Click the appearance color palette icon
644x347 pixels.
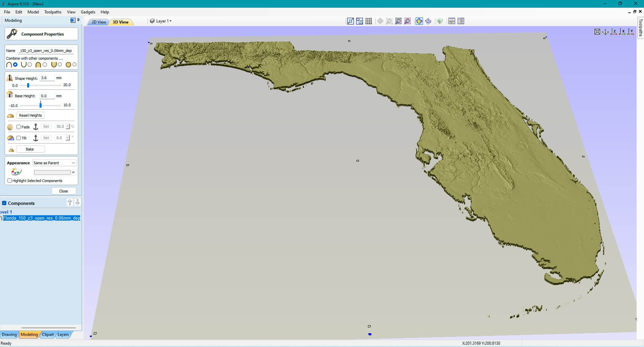(16, 172)
